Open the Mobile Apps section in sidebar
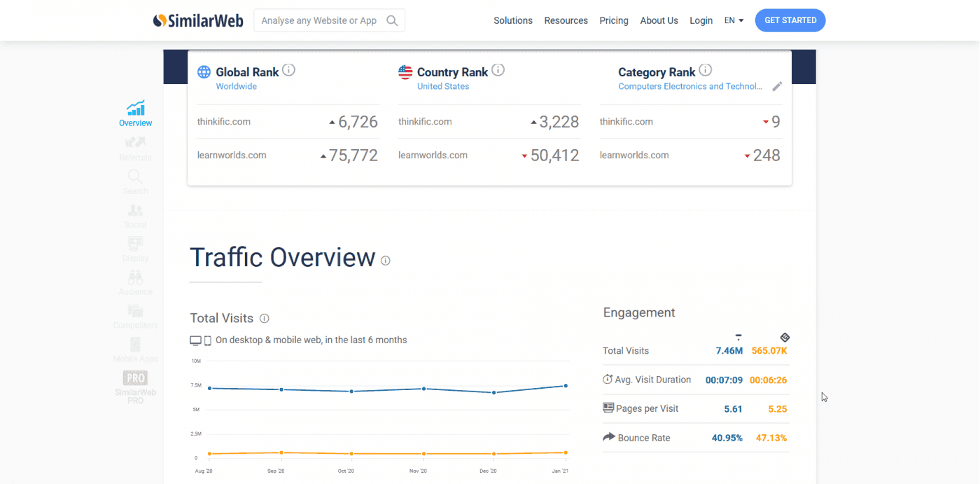 point(136,350)
